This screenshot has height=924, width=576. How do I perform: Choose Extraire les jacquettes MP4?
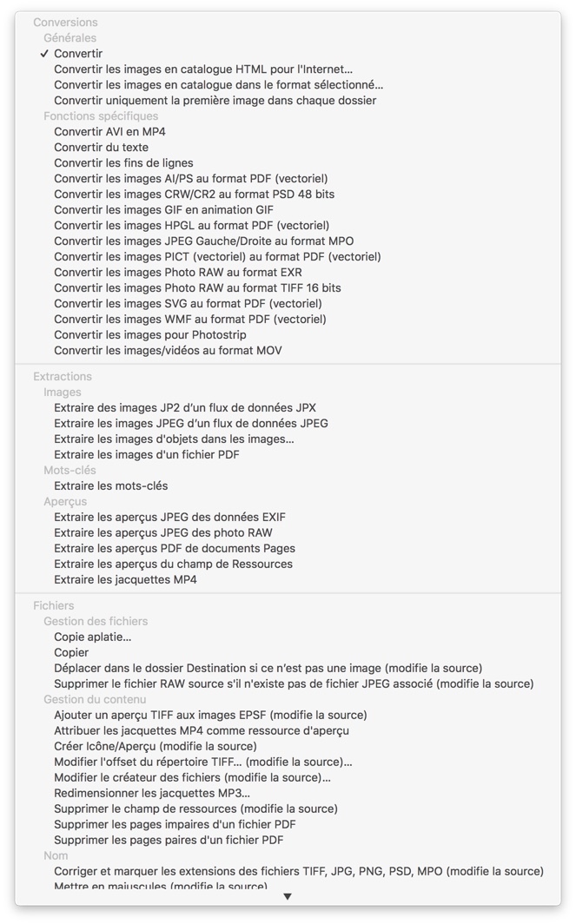click(288, 579)
